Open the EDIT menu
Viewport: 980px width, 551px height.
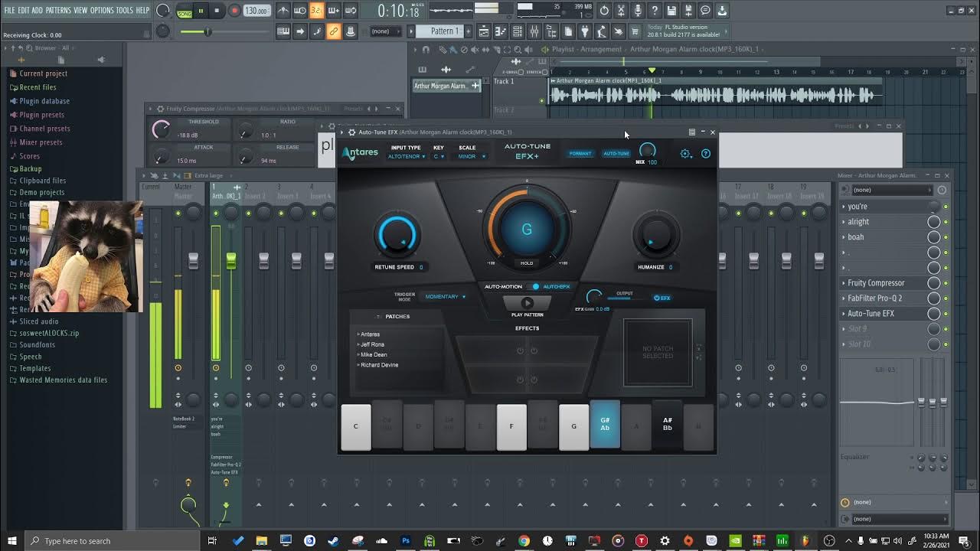pos(24,11)
